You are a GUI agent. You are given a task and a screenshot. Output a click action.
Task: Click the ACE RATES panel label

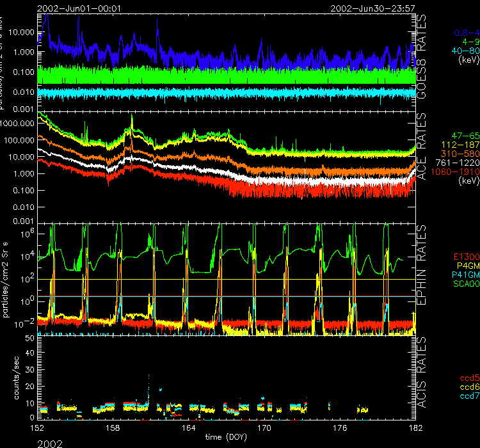point(422,166)
